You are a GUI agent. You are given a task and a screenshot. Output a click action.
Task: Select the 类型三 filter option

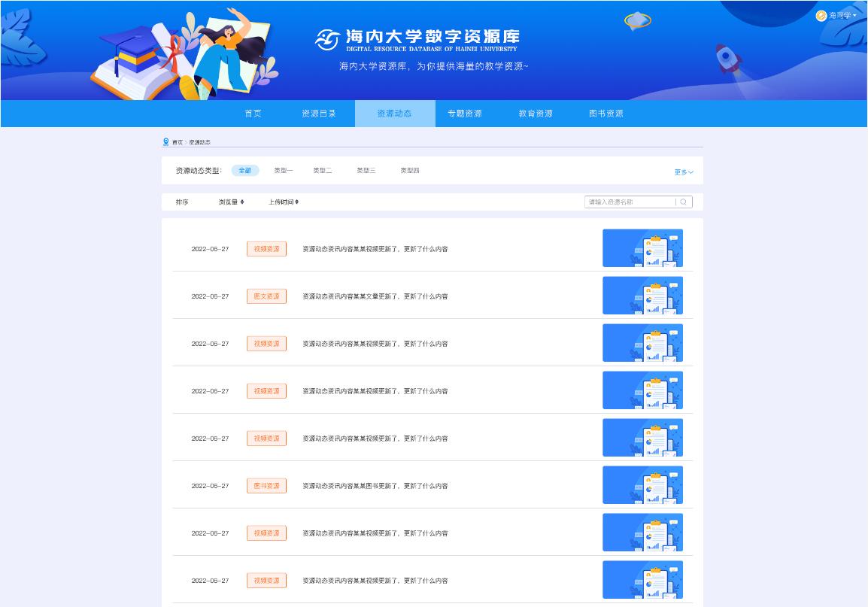point(365,171)
